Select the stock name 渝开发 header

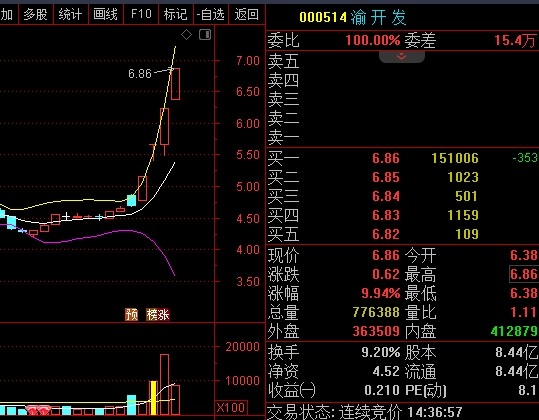click(x=378, y=17)
